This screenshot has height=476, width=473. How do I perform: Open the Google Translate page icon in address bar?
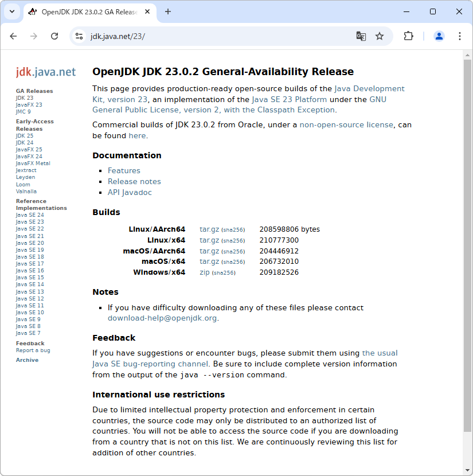click(361, 36)
